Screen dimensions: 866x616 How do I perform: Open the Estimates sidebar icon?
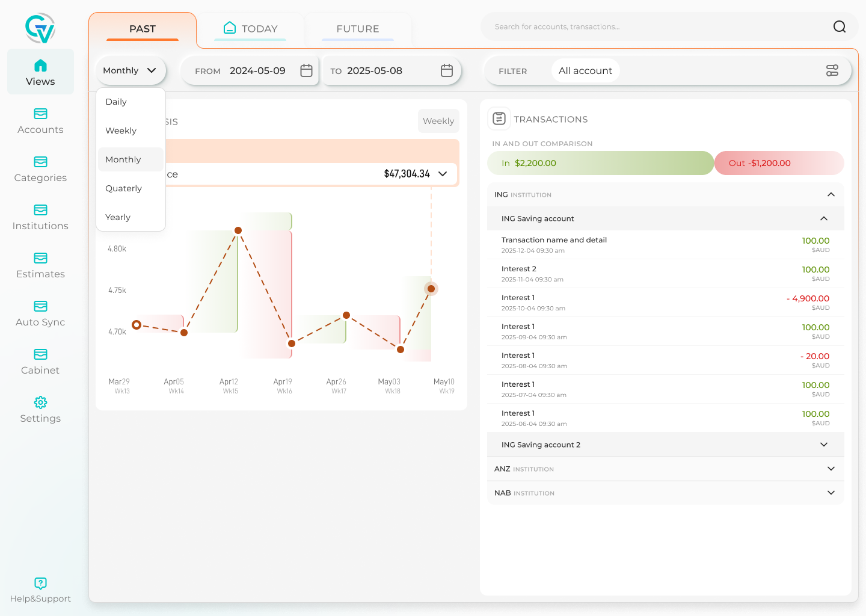[40, 258]
